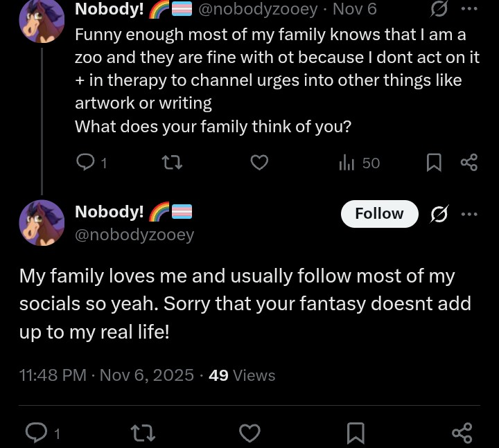Open avatar of the main post
Viewport: 499px width, 448px height.
coord(42,223)
